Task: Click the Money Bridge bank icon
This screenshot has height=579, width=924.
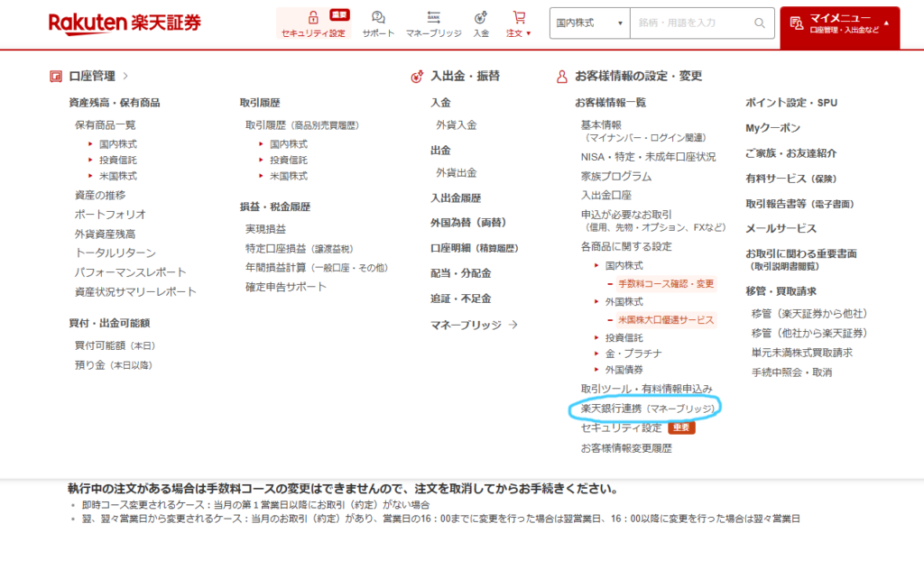Action: click(433, 17)
